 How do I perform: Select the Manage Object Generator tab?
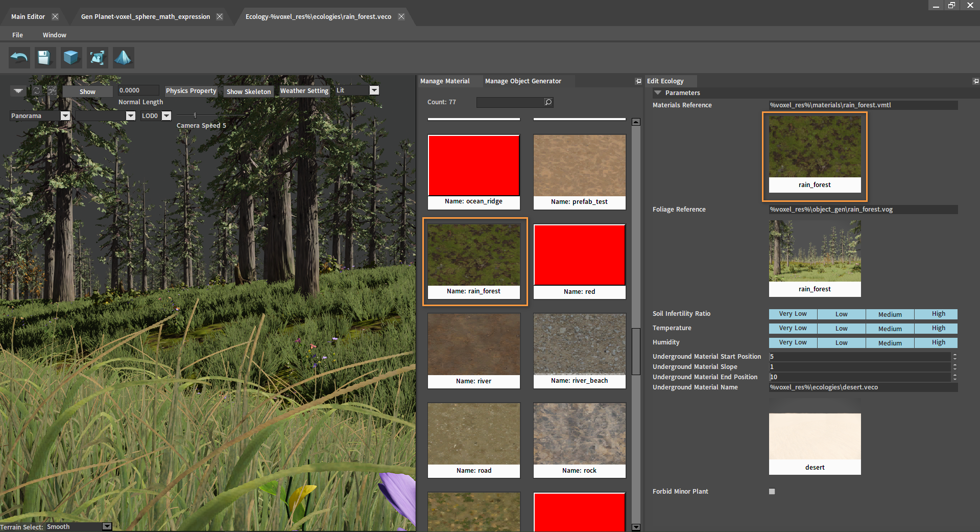coord(523,81)
